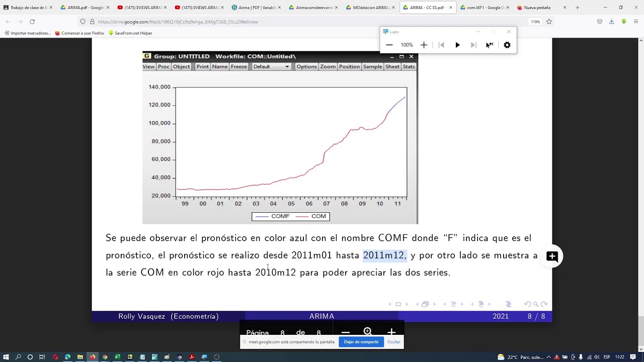Image resolution: width=644 pixels, height=362 pixels.
Task: Click the SaveFrom green arrow extension icon
Action: click(x=624, y=22)
